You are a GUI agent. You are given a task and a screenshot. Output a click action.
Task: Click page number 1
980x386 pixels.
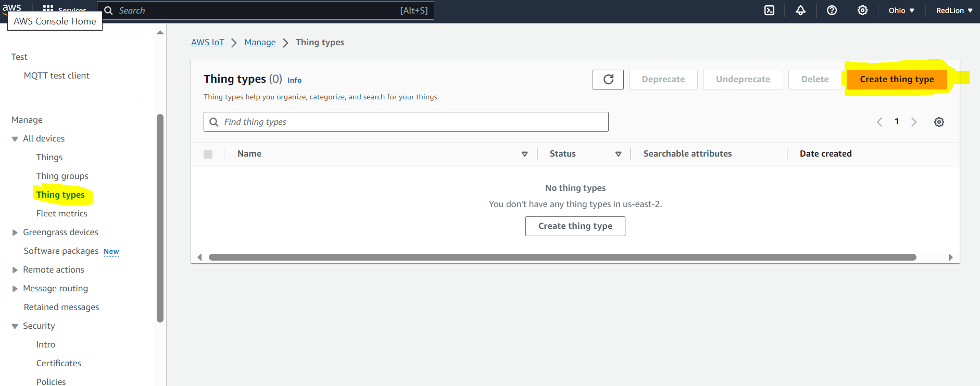click(x=897, y=121)
